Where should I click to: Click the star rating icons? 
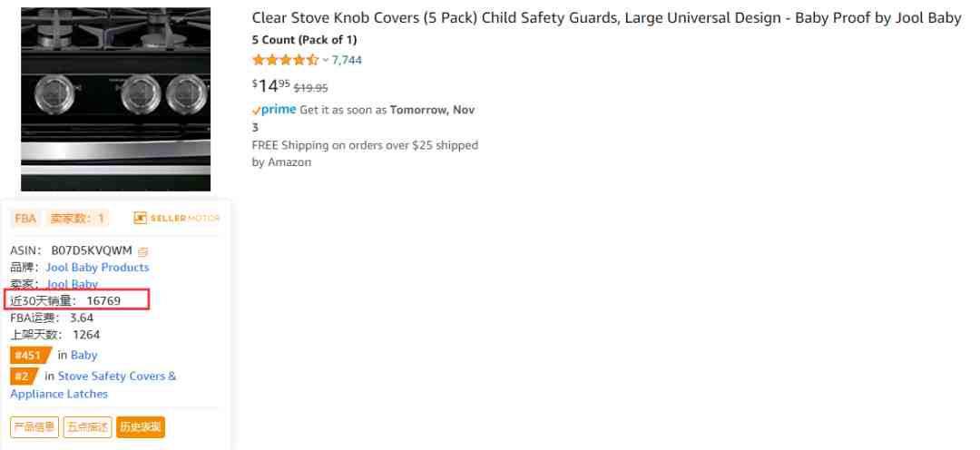pos(286,60)
